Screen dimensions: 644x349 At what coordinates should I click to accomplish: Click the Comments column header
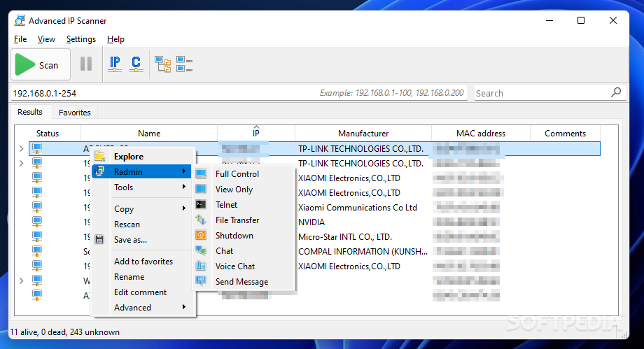pos(565,134)
